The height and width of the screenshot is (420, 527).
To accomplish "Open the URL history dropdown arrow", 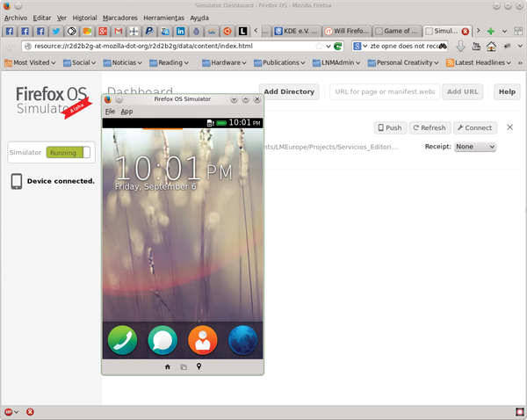I will point(328,46).
